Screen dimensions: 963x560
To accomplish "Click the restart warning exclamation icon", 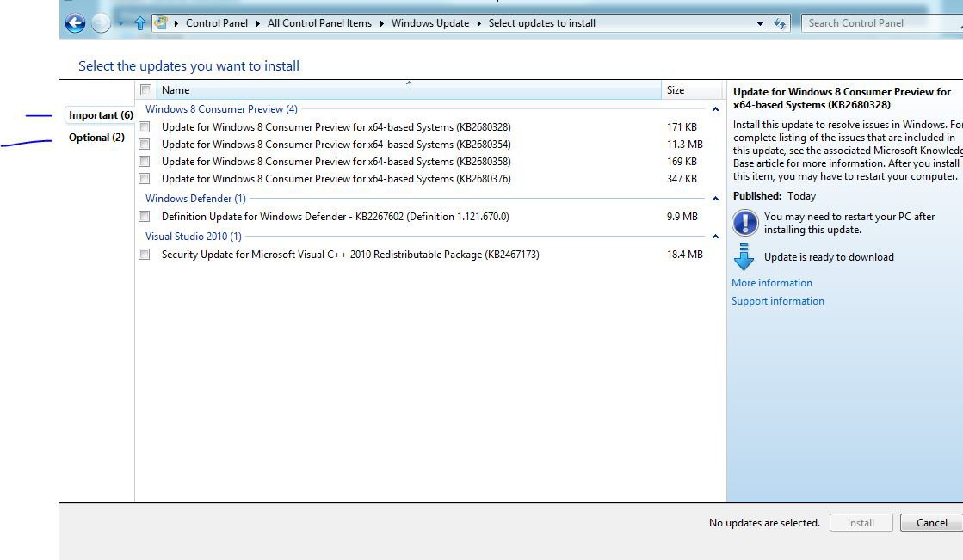I will 745,223.
